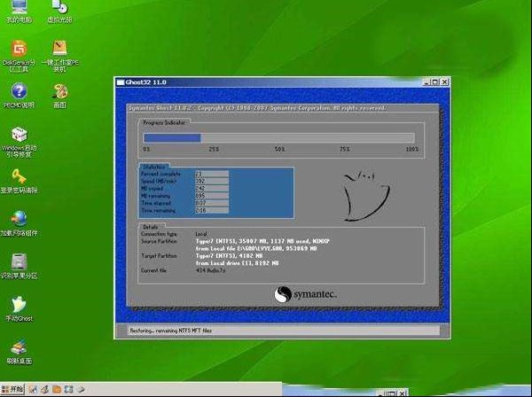Click the Ghost32 11.0 title bar icon
The width and height of the screenshot is (532, 397).
[121, 82]
